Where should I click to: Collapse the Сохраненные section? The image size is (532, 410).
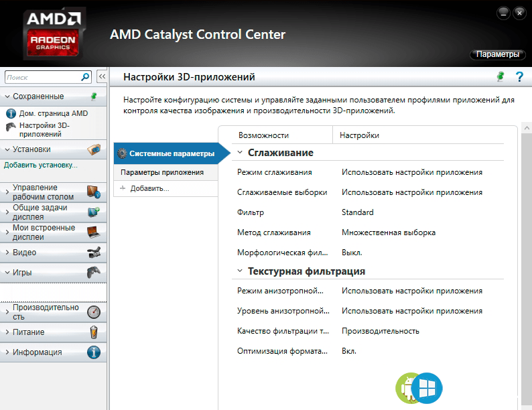pyautogui.click(x=7, y=96)
